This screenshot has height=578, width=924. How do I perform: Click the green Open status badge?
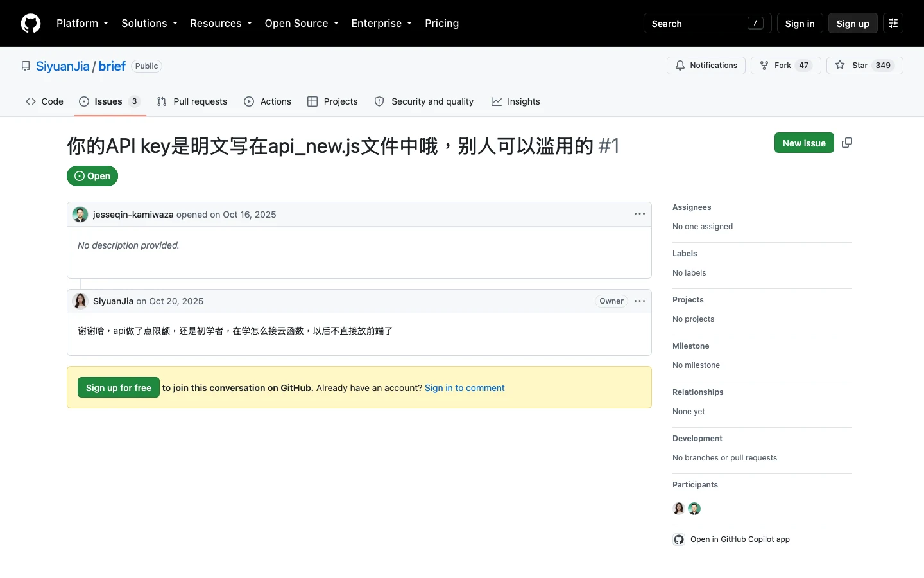92,176
